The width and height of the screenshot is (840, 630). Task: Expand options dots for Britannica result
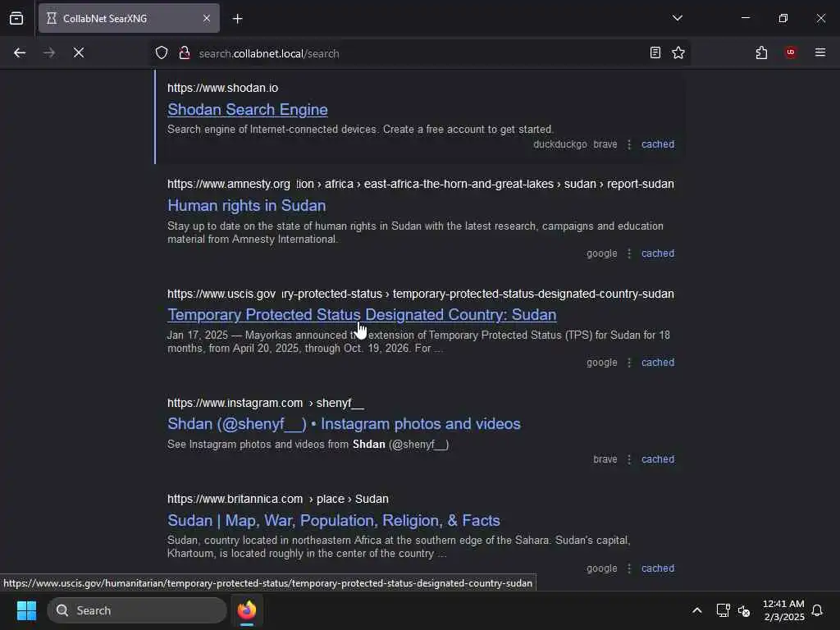[x=629, y=568]
